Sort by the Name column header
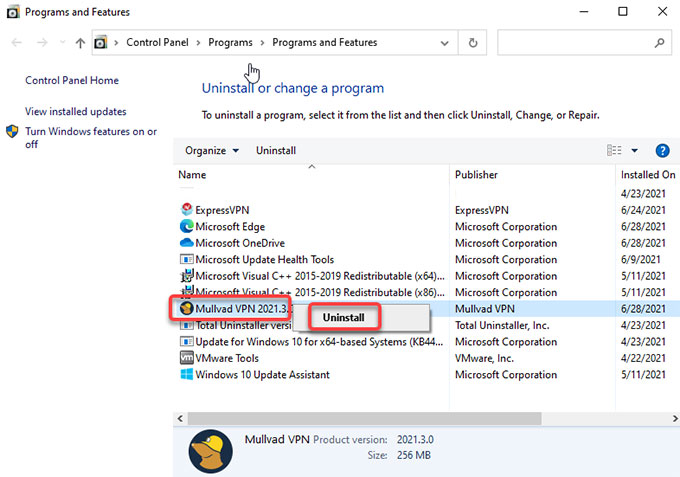Screen dimensions: 680x477 tap(192, 175)
